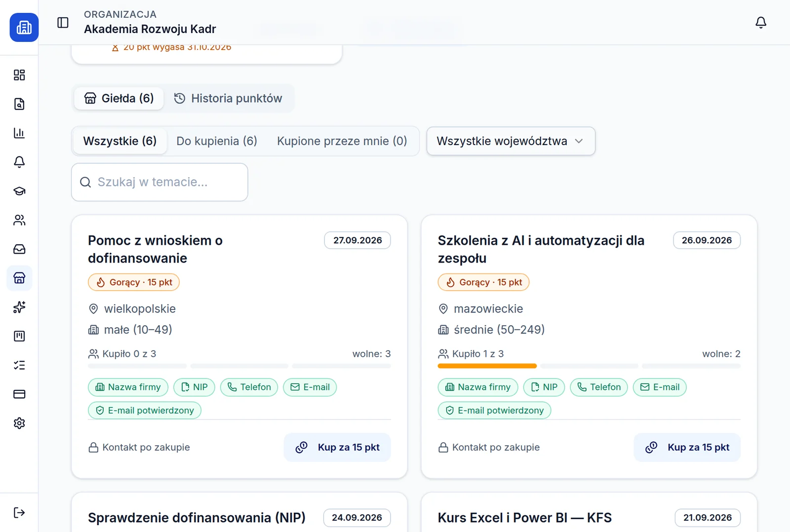Click the wielkopolskie location label
Image resolution: width=790 pixels, height=532 pixels.
pyautogui.click(x=140, y=309)
